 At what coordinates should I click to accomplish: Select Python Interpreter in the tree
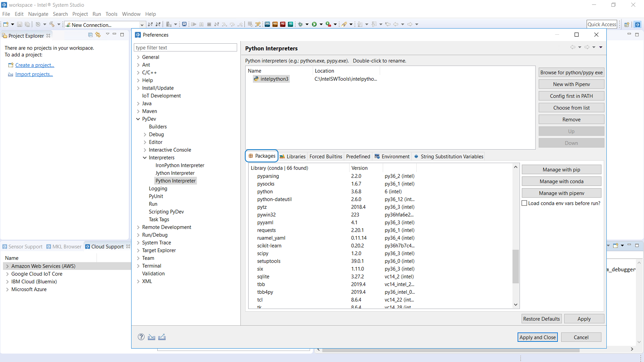176,181
